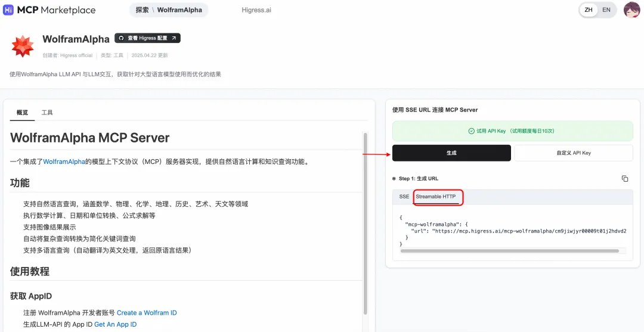644x332 pixels.
Task: Open the Streamable HTTP tab
Action: tap(436, 197)
